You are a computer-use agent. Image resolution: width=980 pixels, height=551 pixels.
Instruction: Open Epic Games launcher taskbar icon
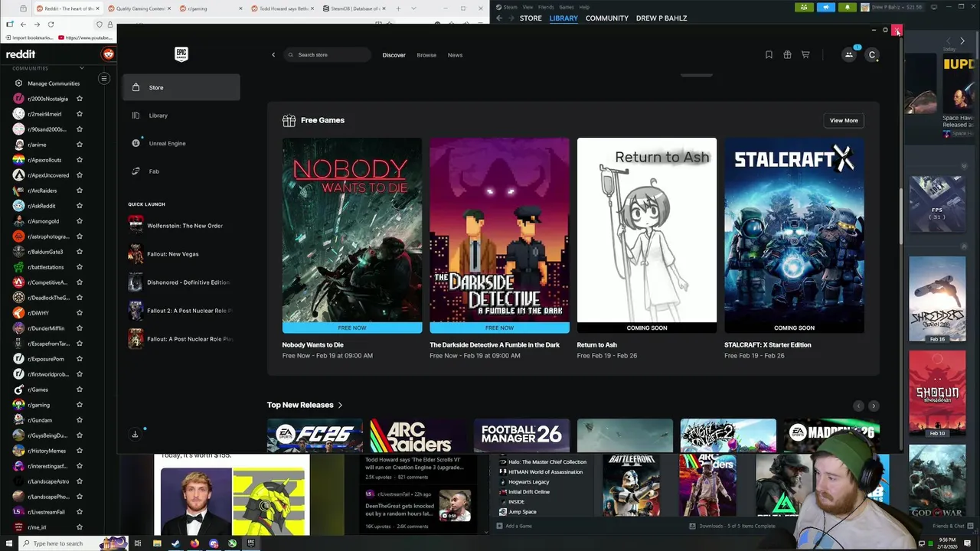pyautogui.click(x=250, y=543)
